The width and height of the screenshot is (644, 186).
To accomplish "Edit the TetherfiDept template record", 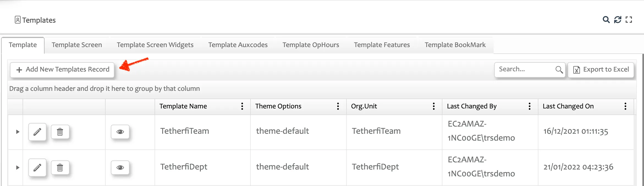I will 37,168.
